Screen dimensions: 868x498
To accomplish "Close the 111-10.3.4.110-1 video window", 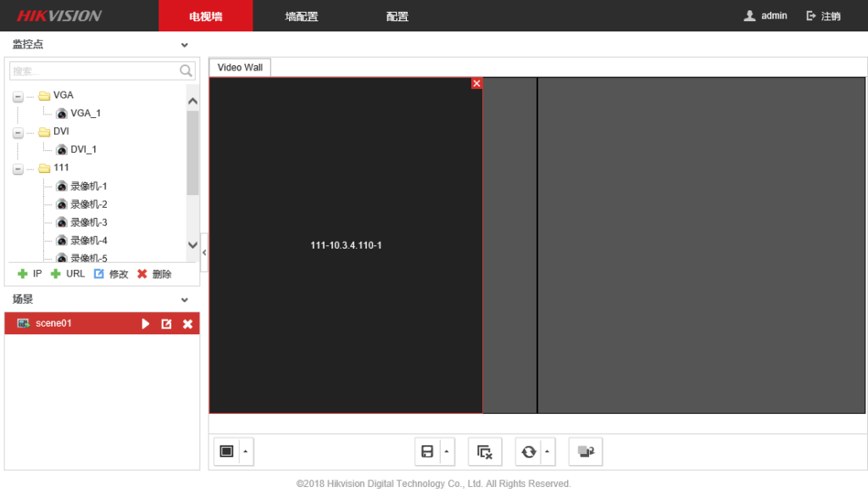I will click(x=476, y=83).
